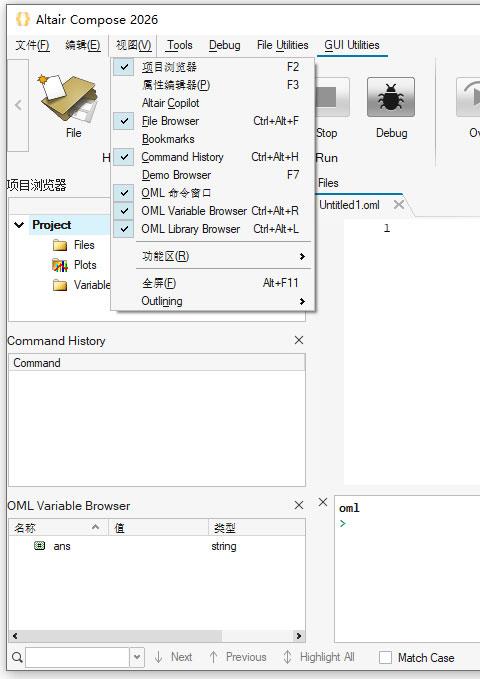Open 属性编辑器(P) from View menu
This screenshot has height=679, width=480.
(x=212, y=85)
